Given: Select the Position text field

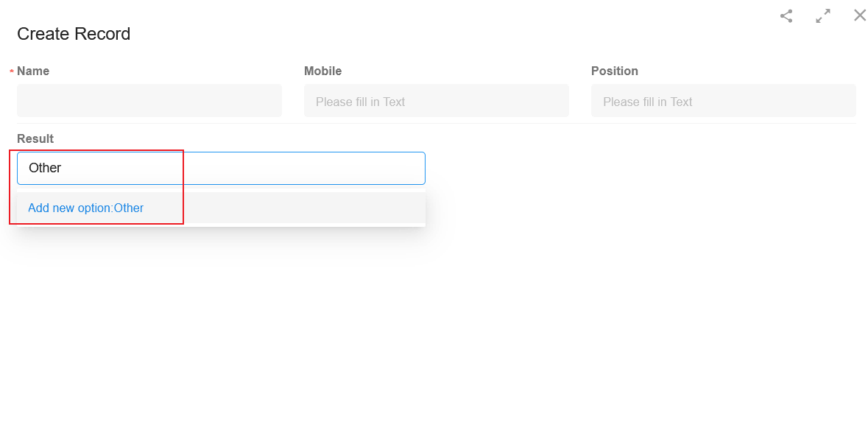Looking at the screenshot, I should 724,100.
